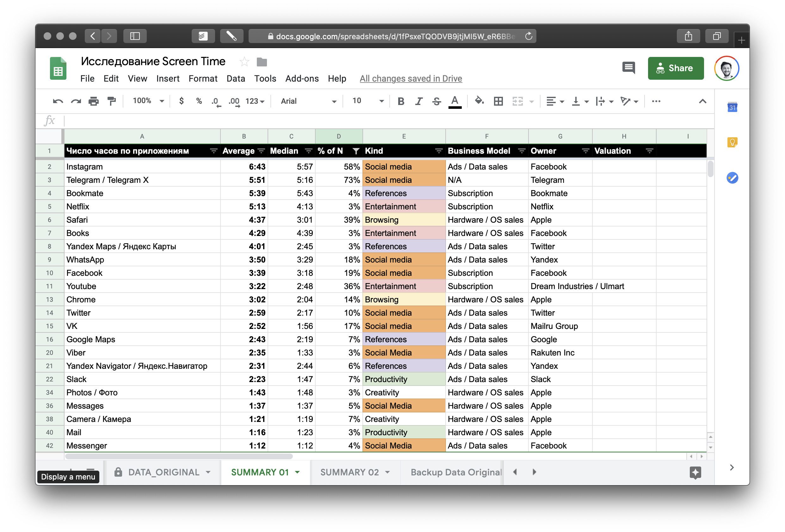
Task: Open the Borders tool
Action: pyautogui.click(x=498, y=101)
